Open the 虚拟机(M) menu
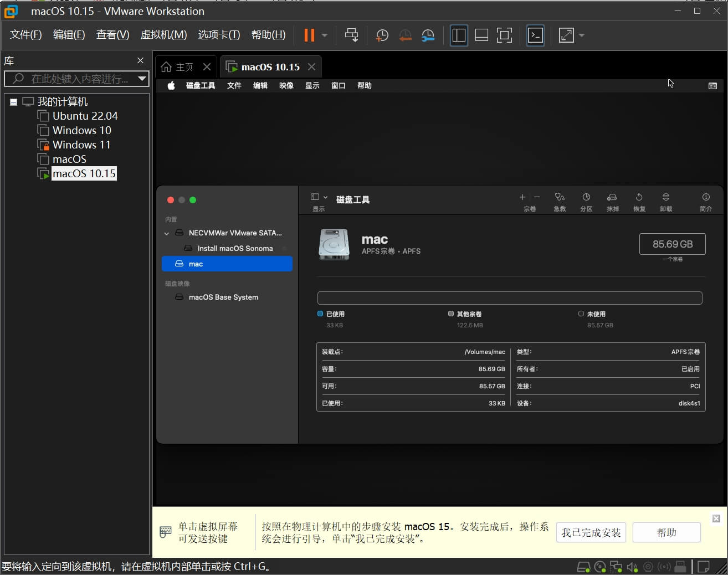728x575 pixels. coord(163,35)
